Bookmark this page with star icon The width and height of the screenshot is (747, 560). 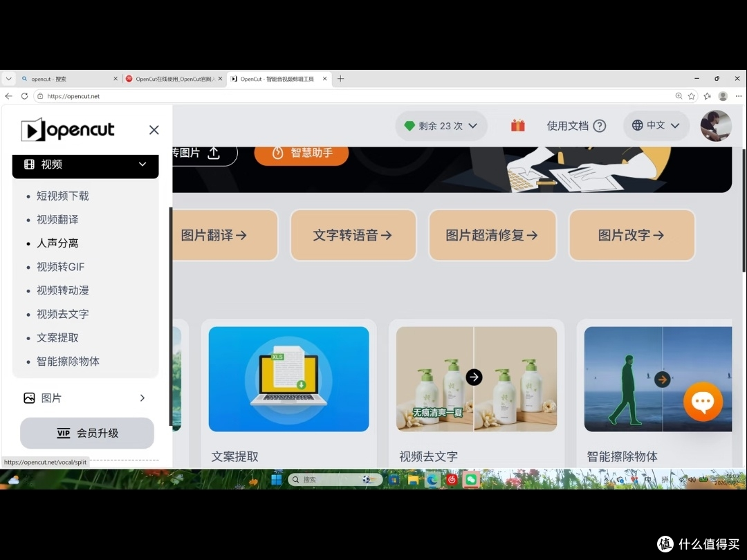click(692, 96)
